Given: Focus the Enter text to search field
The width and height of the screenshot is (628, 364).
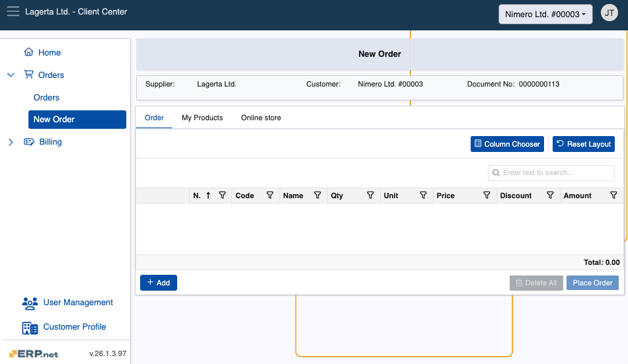Looking at the screenshot, I should (551, 173).
